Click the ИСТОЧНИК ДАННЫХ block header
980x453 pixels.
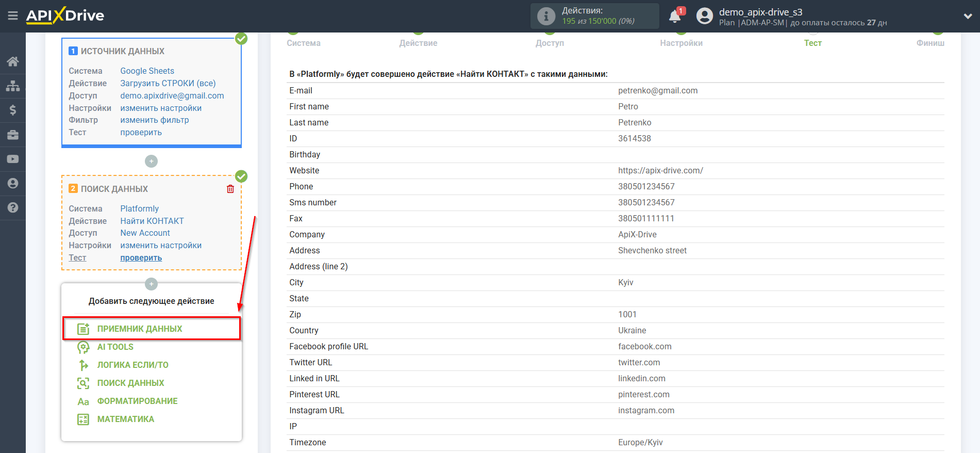click(123, 51)
